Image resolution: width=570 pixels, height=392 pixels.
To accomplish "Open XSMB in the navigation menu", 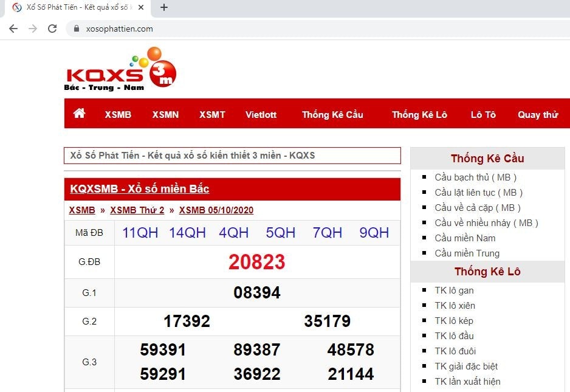I will 118,114.
